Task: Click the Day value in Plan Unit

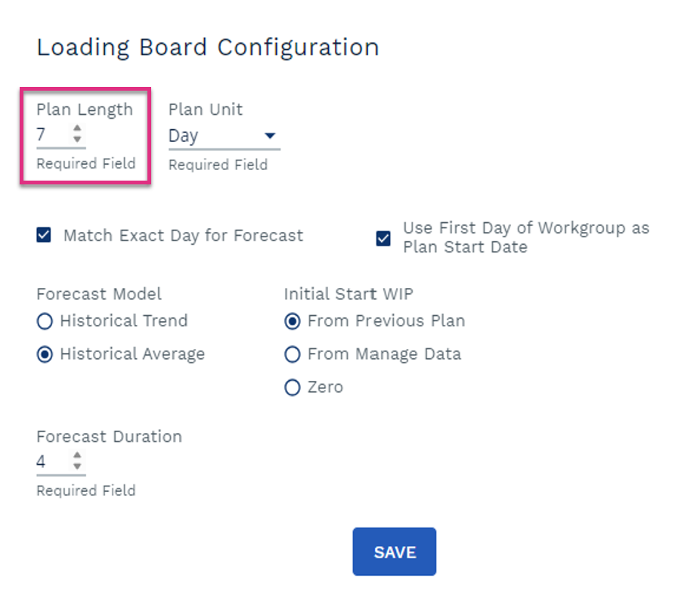Action: 183,136
